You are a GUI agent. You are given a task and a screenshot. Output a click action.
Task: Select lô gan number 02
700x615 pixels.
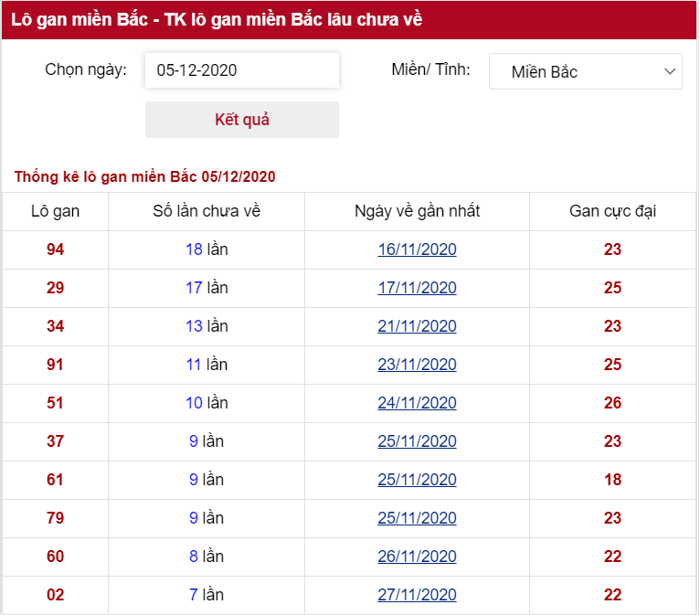56,595
